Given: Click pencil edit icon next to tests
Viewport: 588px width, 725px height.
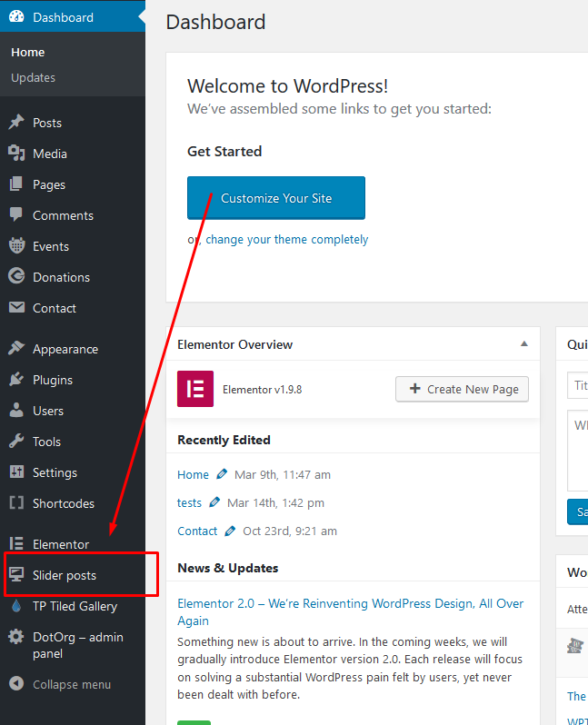Looking at the screenshot, I should coord(214,502).
